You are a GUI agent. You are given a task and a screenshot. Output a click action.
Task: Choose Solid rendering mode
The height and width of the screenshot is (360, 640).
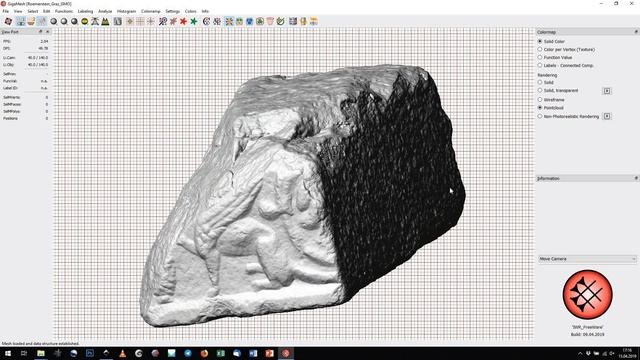pyautogui.click(x=545, y=82)
